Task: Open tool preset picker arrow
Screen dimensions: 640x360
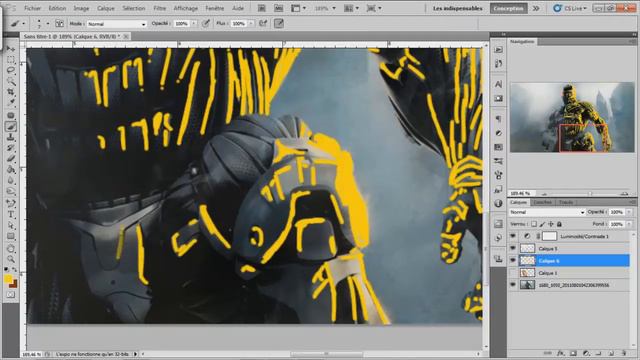Action: click(x=24, y=24)
